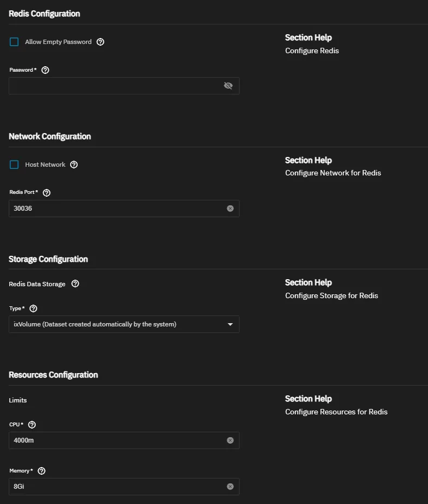Image resolution: width=428 pixels, height=504 pixels.
Task: Toggle password visibility eye icon
Action: click(x=228, y=86)
